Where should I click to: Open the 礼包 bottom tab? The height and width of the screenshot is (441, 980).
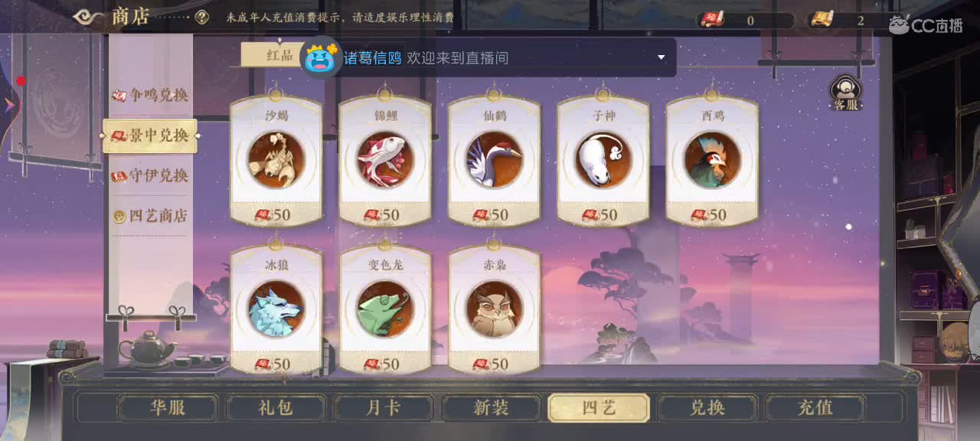[x=275, y=407]
